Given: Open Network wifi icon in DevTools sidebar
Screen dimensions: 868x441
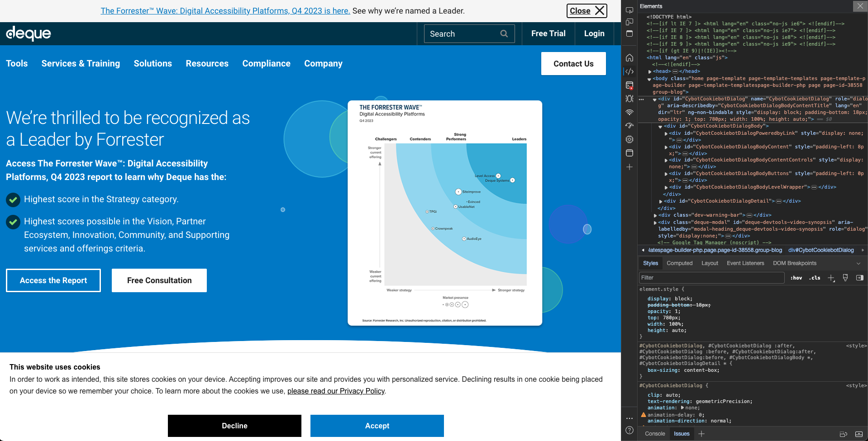Looking at the screenshot, I should pyautogui.click(x=629, y=112).
